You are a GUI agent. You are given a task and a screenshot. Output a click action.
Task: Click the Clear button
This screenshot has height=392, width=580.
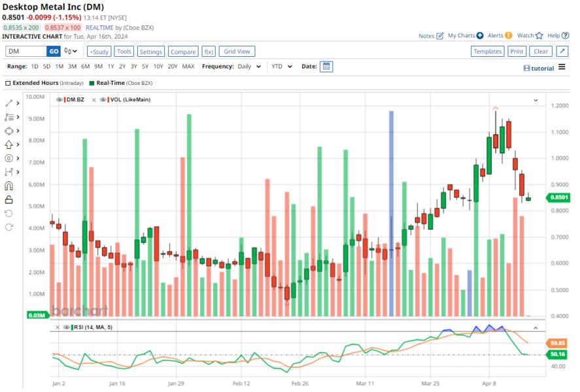point(541,52)
